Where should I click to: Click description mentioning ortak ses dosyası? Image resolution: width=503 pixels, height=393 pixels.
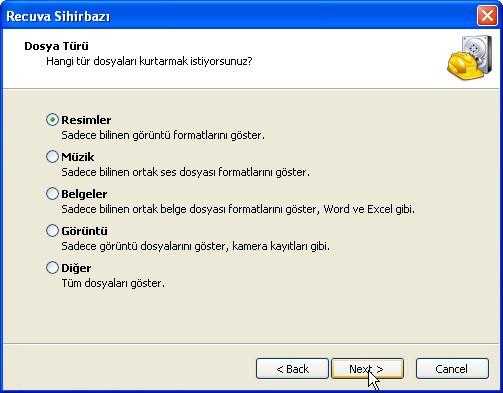pyautogui.click(x=185, y=172)
